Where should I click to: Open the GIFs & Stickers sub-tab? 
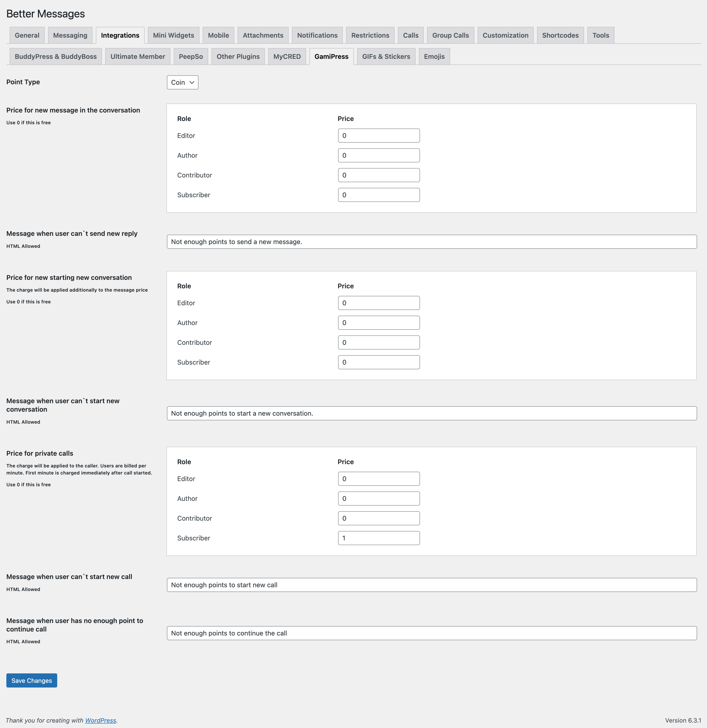(386, 56)
